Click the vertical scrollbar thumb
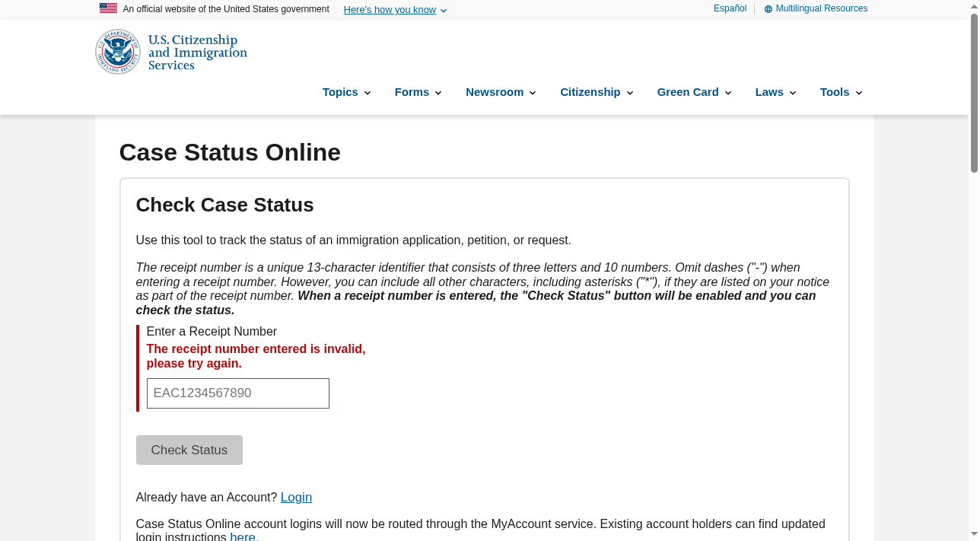 (974, 93)
